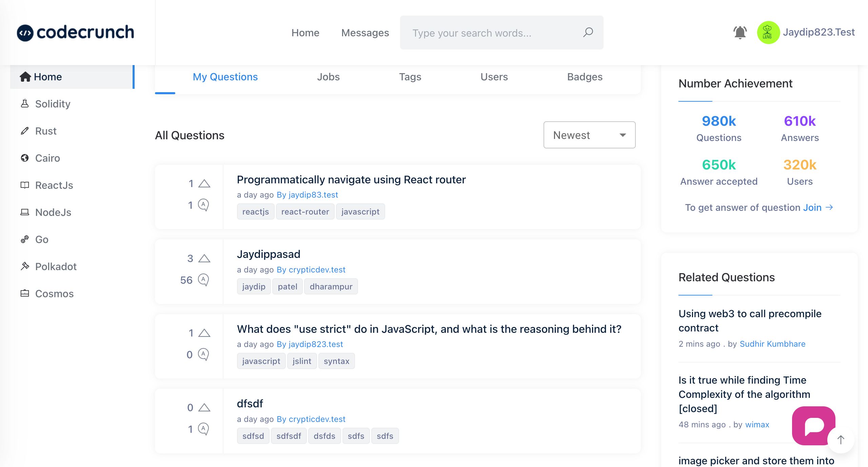
Task: Click the dharampur tag
Action: (x=331, y=286)
